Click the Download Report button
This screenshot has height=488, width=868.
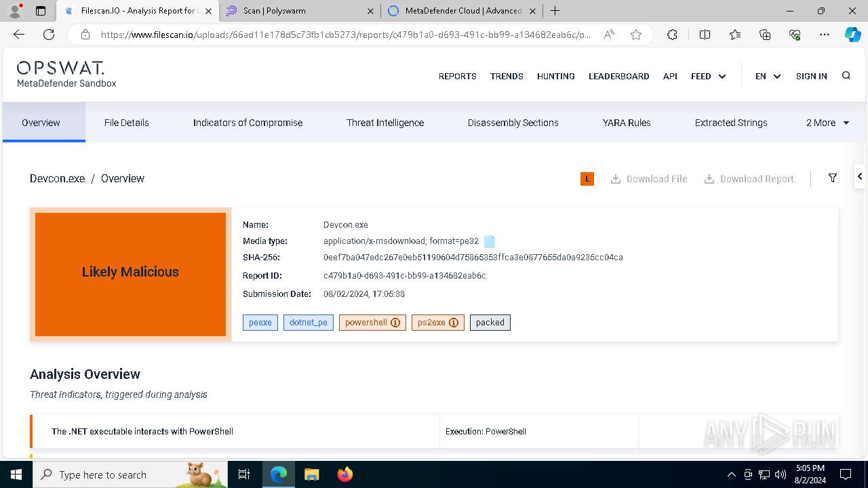[x=749, y=179]
